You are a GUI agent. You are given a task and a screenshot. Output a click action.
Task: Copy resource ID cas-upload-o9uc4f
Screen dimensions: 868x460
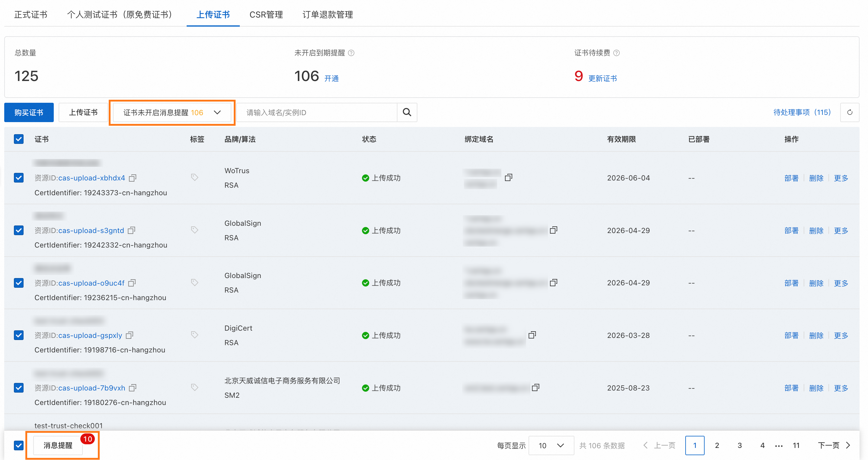tap(132, 283)
